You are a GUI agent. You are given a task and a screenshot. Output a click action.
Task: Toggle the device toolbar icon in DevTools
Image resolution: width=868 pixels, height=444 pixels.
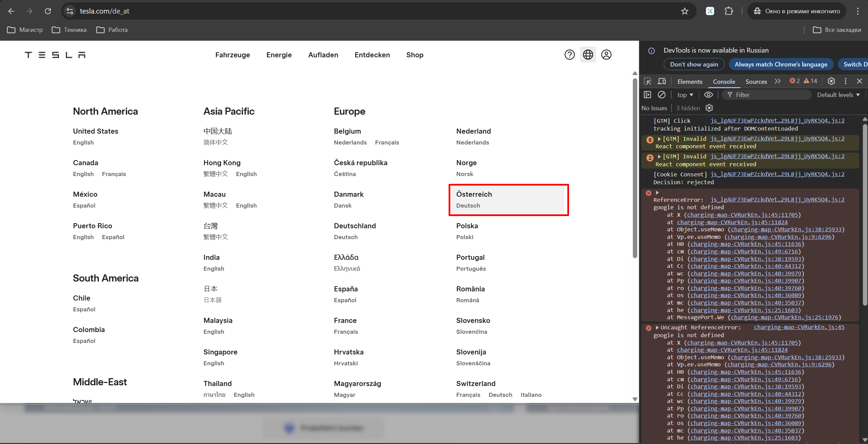(662, 81)
